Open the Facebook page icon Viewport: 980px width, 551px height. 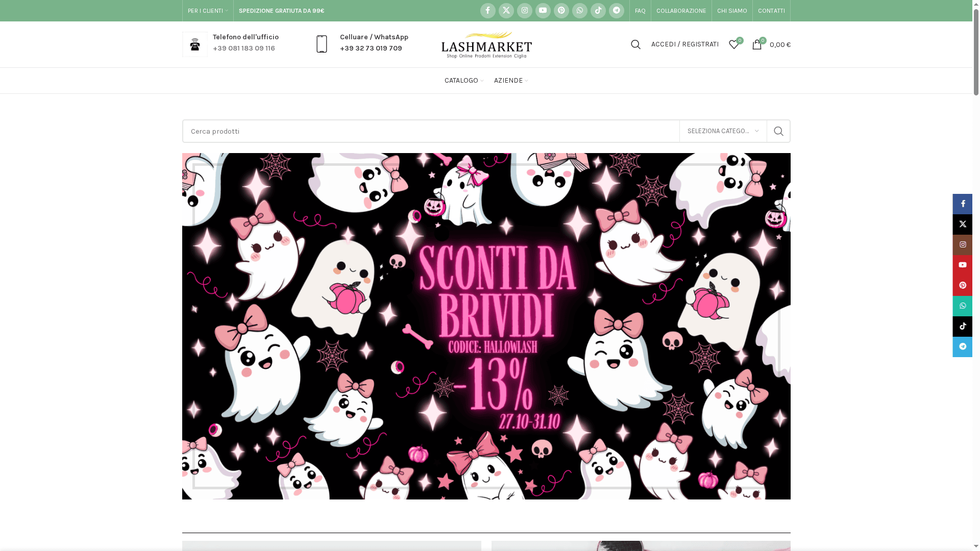(x=487, y=10)
